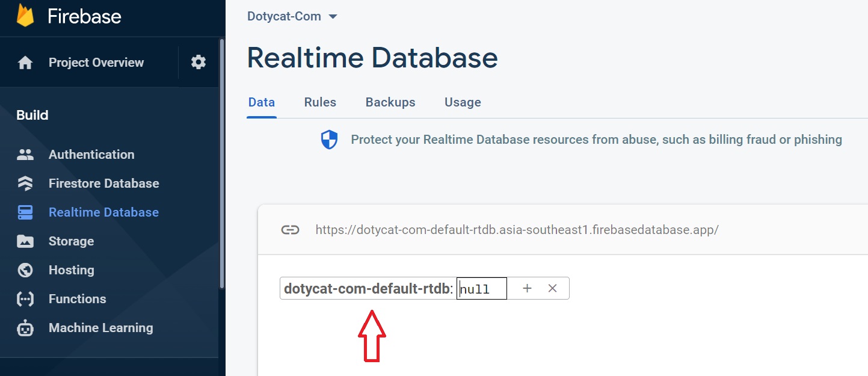Go to Firestore Database section
The image size is (868, 376).
104,183
